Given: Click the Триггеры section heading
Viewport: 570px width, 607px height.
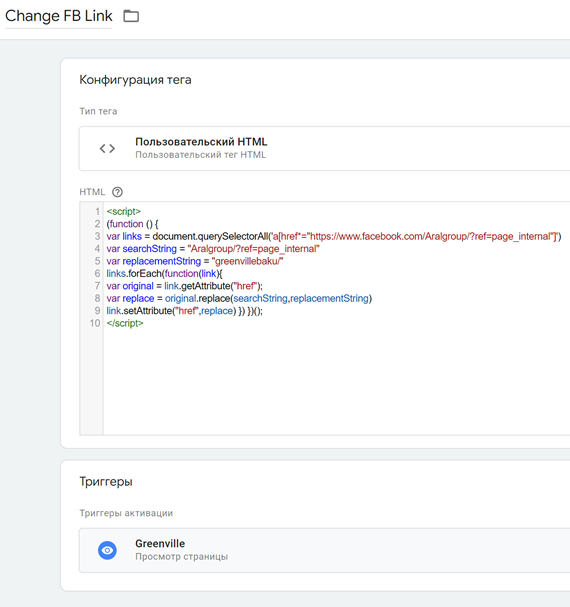Looking at the screenshot, I should (x=106, y=482).
